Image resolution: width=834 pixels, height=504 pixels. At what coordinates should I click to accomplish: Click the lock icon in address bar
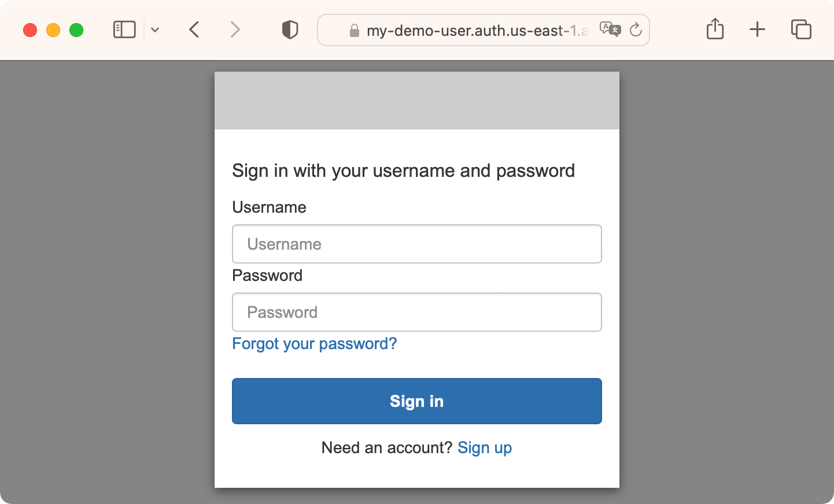click(354, 31)
